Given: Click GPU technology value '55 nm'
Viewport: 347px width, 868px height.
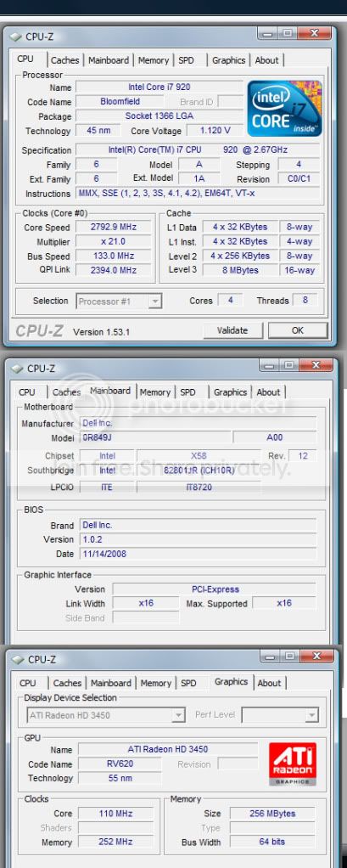Looking at the screenshot, I should (120, 778).
